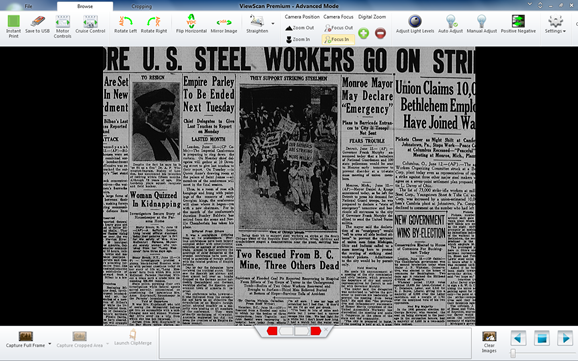
Task: Open the Settings dropdown
Action: (555, 24)
